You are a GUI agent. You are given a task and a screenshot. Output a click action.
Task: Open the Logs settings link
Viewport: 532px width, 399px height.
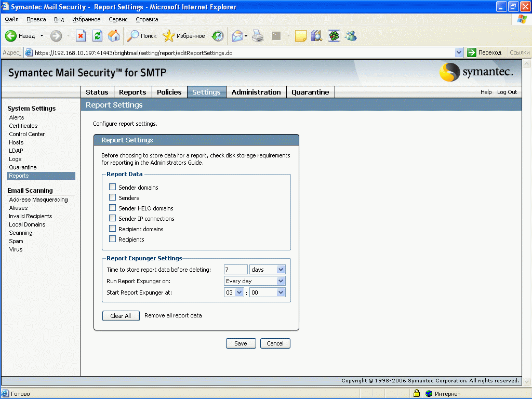[15, 159]
